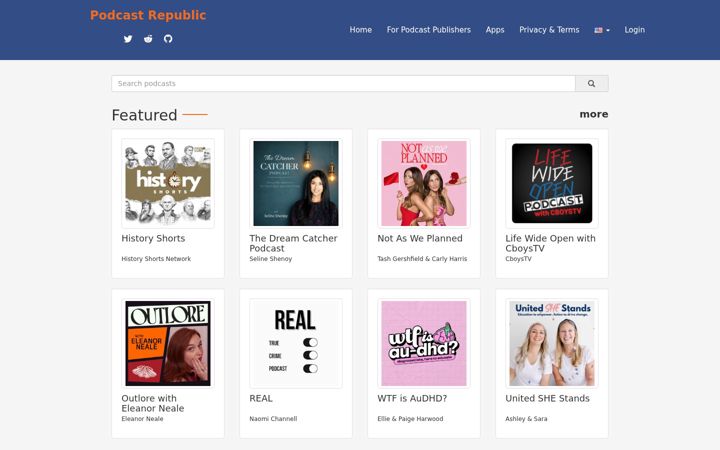Focus the Search podcasts input field

click(x=343, y=84)
